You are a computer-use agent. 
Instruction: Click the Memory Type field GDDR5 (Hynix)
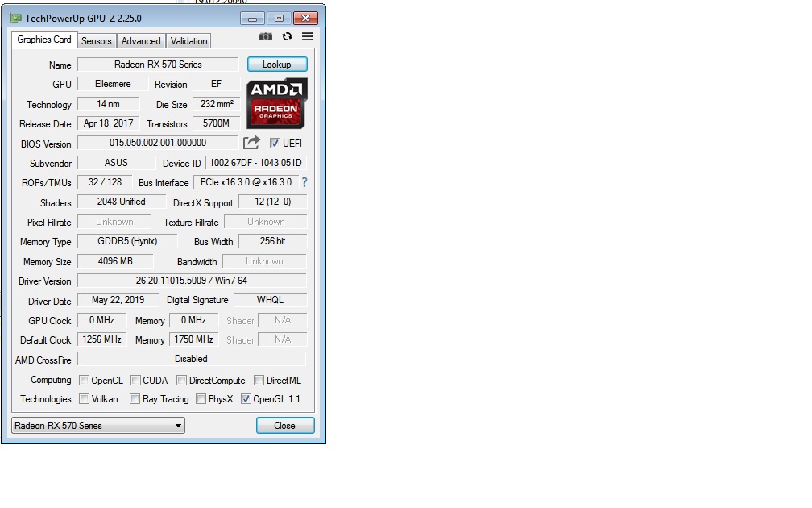(127, 241)
